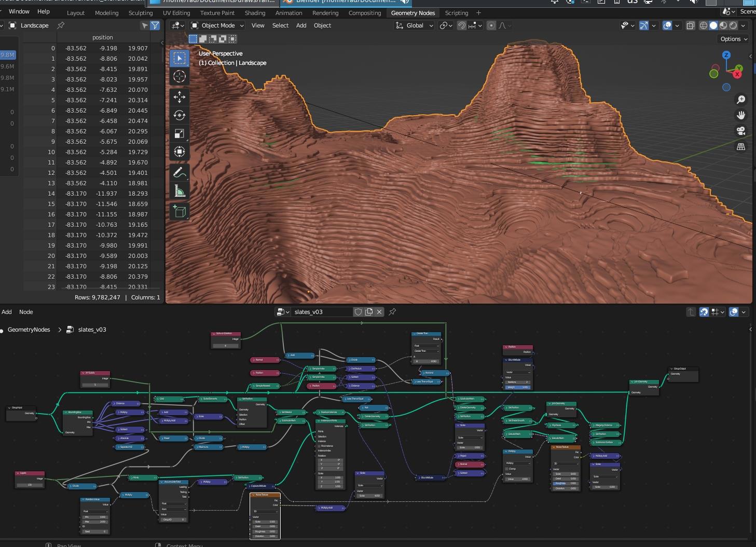Click the GeometryNodes breadcrumb
Screen dimensions: 756x547
29,330
